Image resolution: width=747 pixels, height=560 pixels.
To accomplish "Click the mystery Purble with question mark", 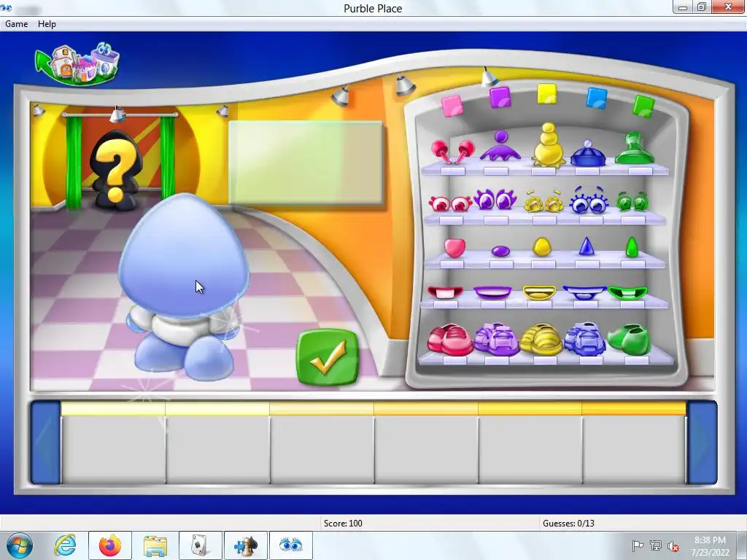I will pyautogui.click(x=116, y=171).
